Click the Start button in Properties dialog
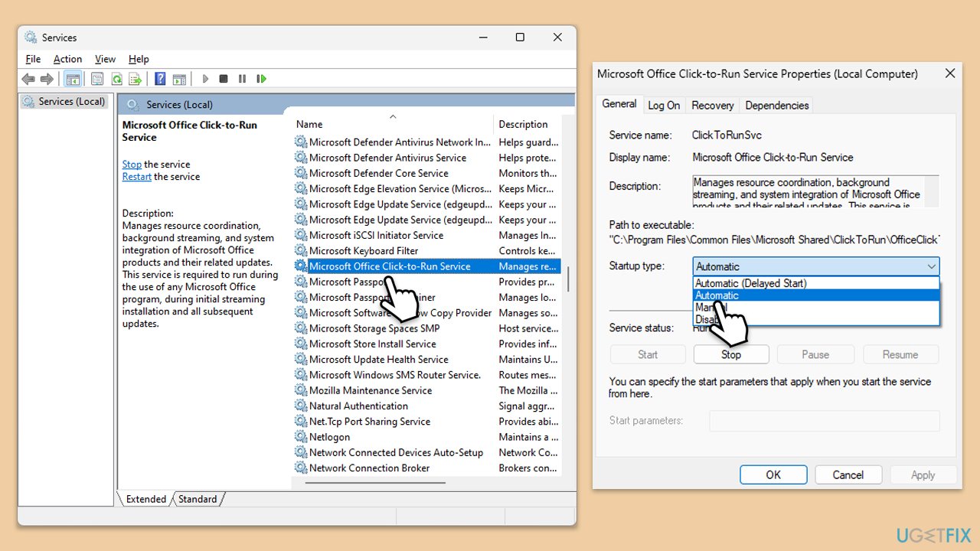The width and height of the screenshot is (980, 551). tap(648, 354)
